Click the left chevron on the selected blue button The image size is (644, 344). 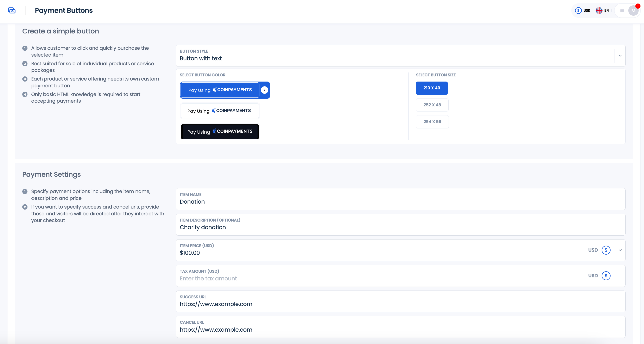265,90
